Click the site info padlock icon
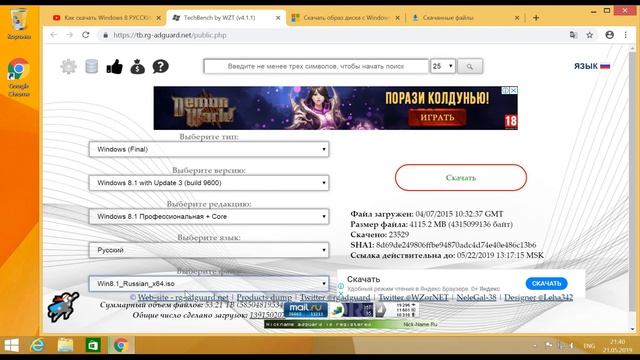Image resolution: width=640 pixels, height=360 pixels. click(x=105, y=35)
